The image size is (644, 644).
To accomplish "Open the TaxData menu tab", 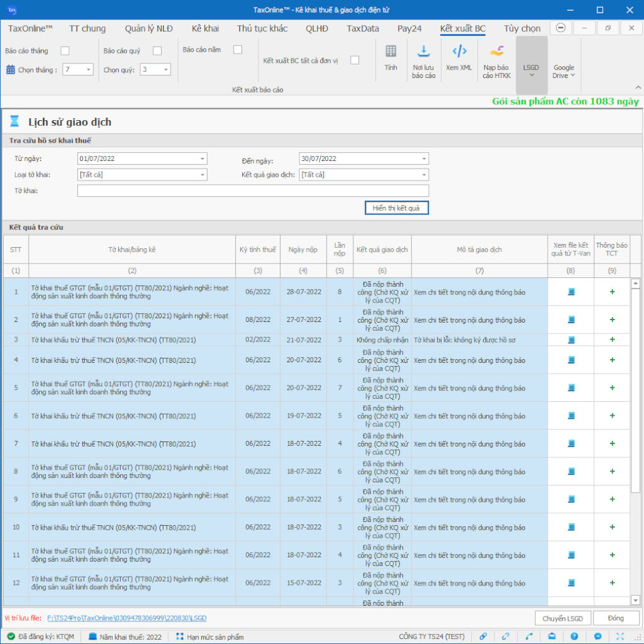I will click(x=362, y=28).
